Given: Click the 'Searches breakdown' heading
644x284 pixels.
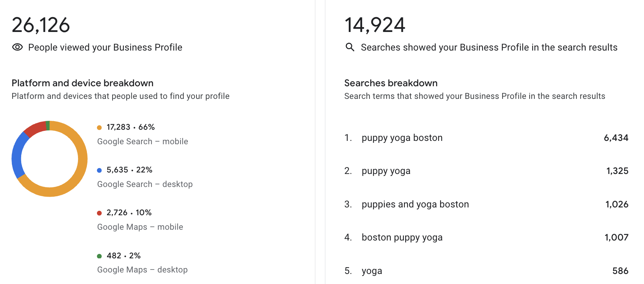Looking at the screenshot, I should point(391,83).
